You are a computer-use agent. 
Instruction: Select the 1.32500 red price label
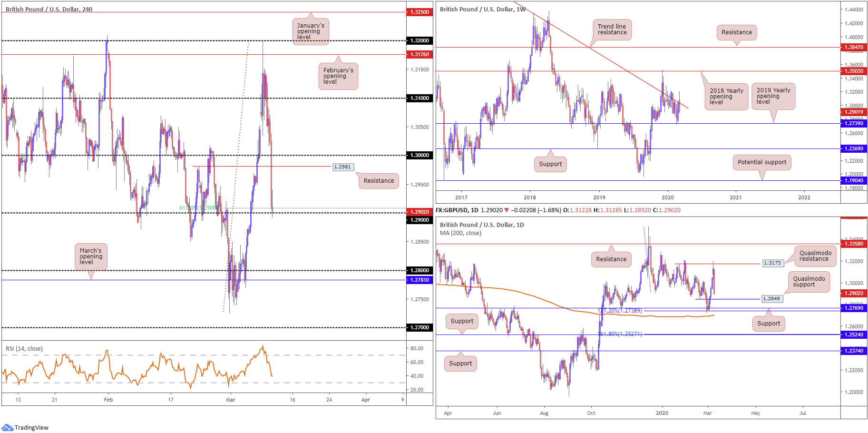[419, 12]
